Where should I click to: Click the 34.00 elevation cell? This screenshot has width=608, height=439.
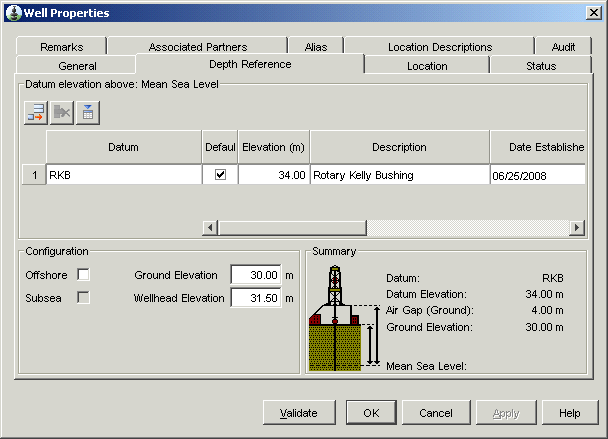[x=274, y=175]
